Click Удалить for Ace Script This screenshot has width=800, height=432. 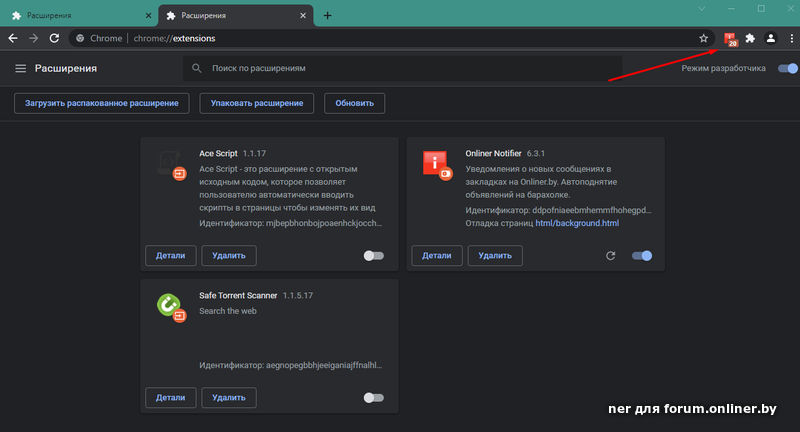(x=229, y=256)
